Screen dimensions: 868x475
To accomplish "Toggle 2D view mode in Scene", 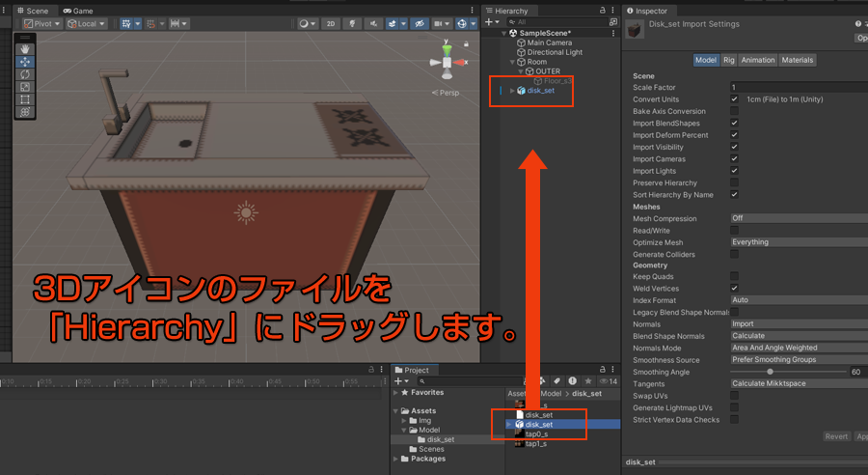I will click(x=330, y=23).
